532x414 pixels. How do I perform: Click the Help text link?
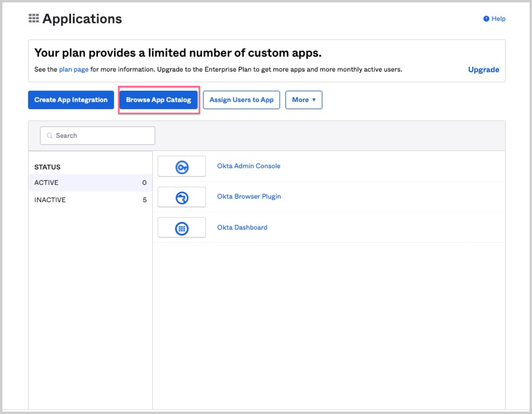[499, 19]
